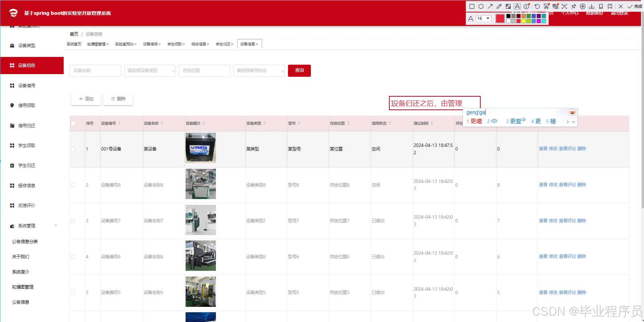644x322 pixels.
Task: Check the row 设备编号6 checkbox
Action: pos(73,257)
